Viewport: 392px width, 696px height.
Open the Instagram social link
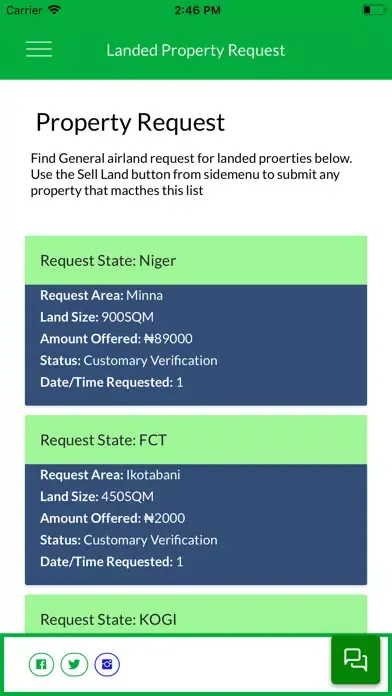point(107,664)
